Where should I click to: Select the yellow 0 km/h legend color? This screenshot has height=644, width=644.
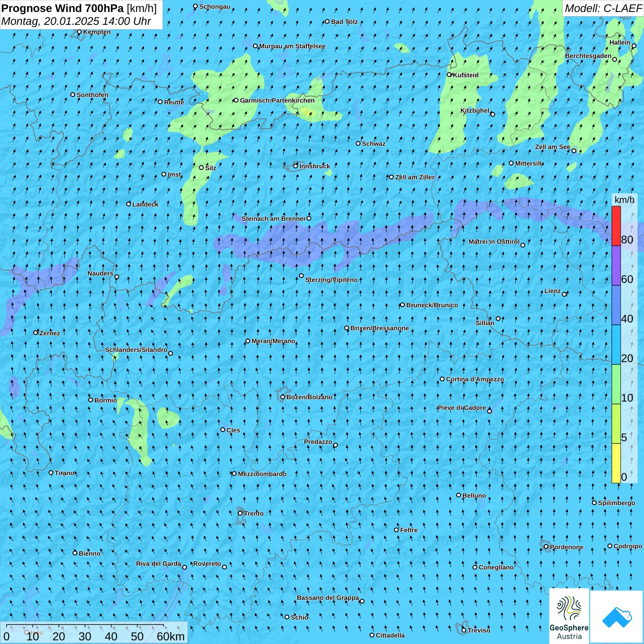[616, 463]
